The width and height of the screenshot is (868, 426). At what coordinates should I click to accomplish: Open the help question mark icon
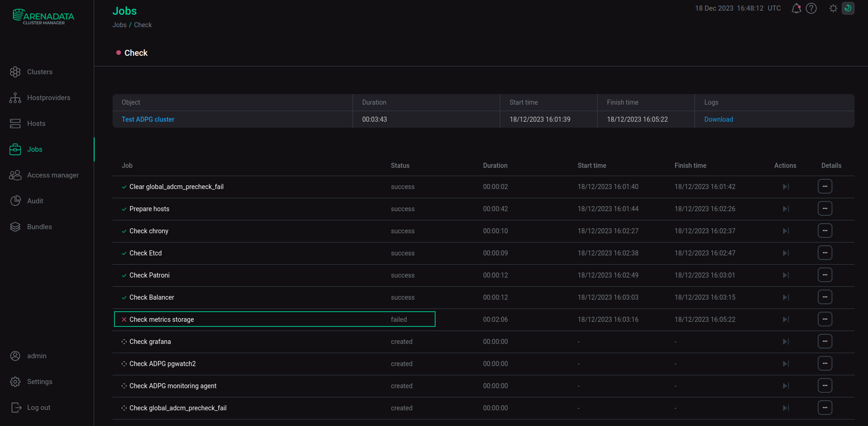coord(811,8)
